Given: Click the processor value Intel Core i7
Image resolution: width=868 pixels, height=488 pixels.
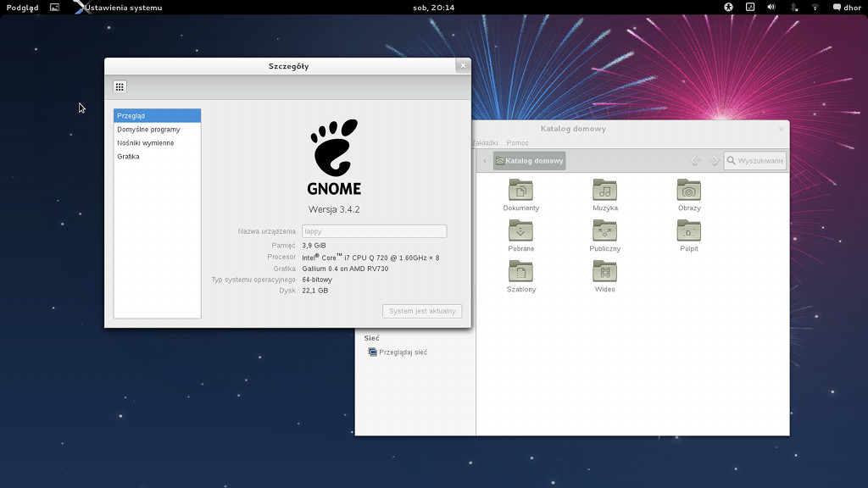Looking at the screenshot, I should click(x=371, y=258).
